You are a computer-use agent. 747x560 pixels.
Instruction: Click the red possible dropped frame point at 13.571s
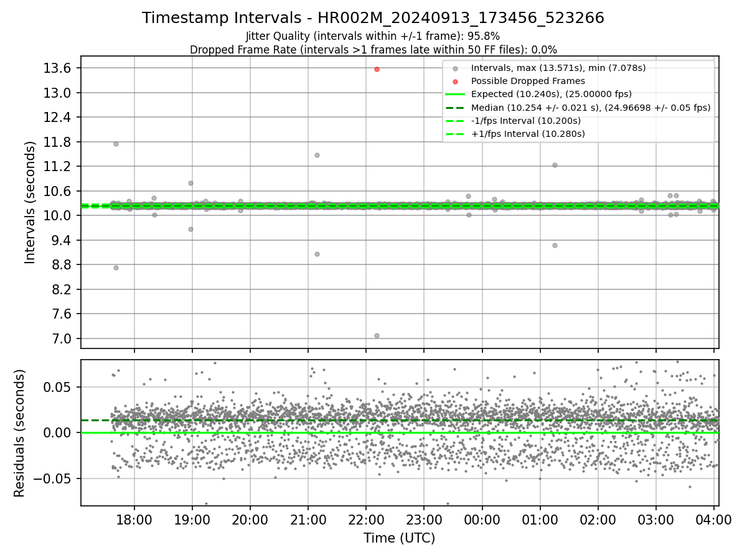pyautogui.click(x=377, y=69)
